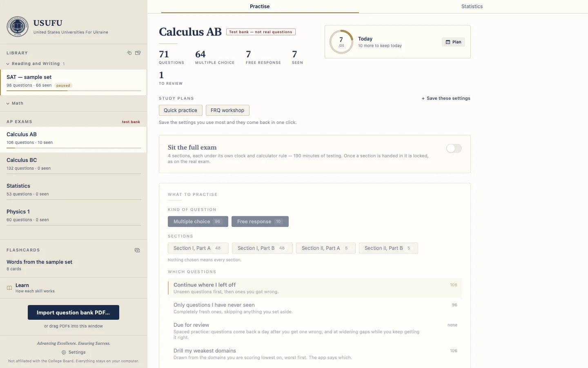This screenshot has width=588, height=368.
Task: Click the 1 To Review count
Action: tap(171, 78)
